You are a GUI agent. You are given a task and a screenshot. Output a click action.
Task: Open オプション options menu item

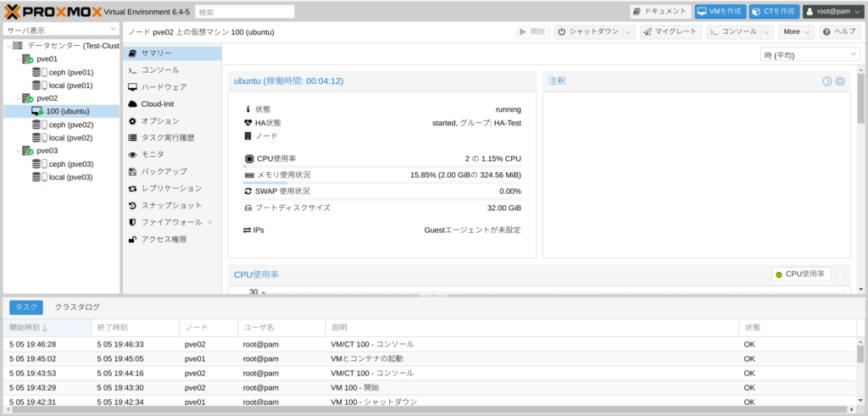(172, 120)
